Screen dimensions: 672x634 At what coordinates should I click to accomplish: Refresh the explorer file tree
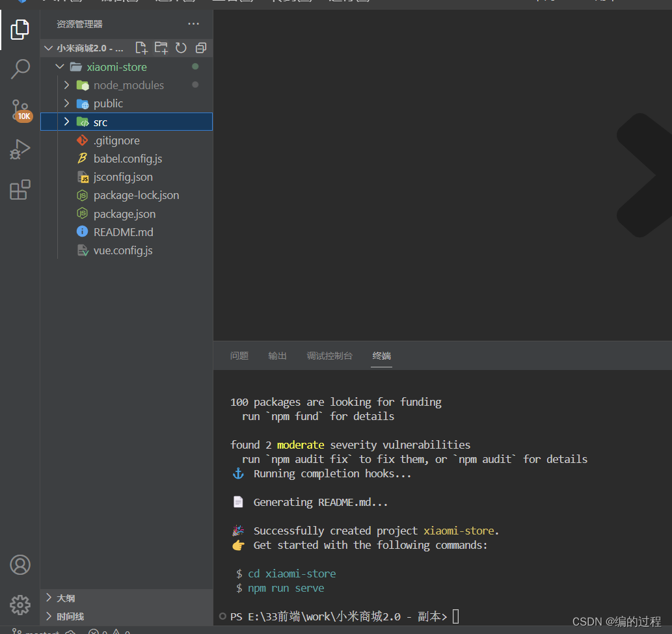pyautogui.click(x=181, y=48)
